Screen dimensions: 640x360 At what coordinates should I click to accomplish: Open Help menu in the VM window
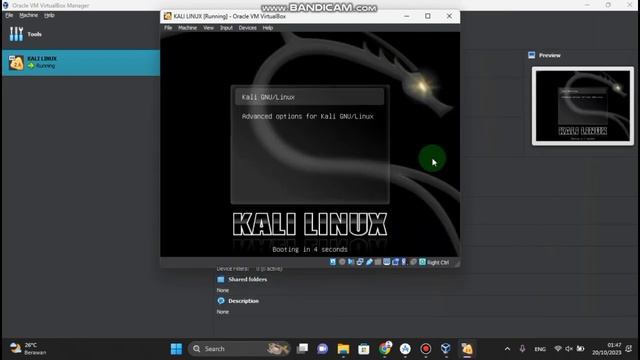[267, 28]
